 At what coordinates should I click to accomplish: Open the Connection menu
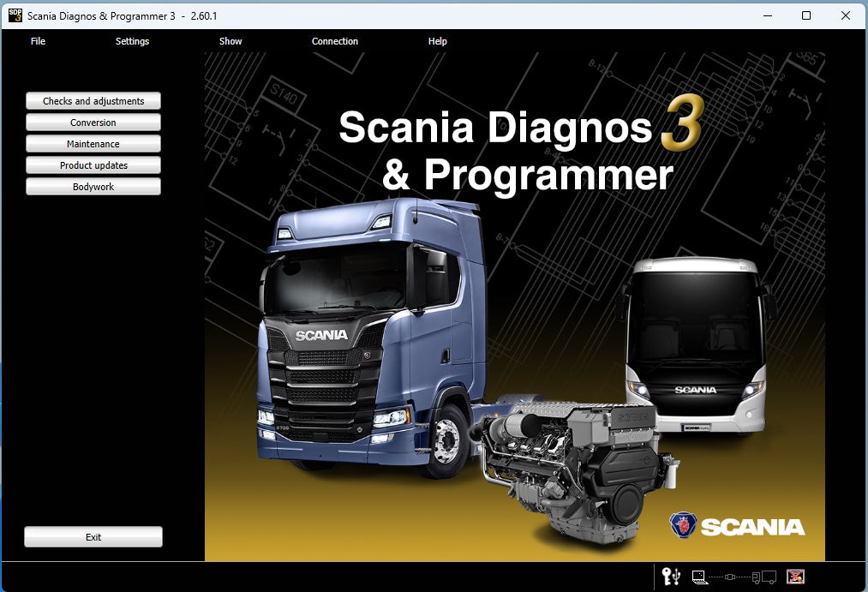tap(335, 41)
